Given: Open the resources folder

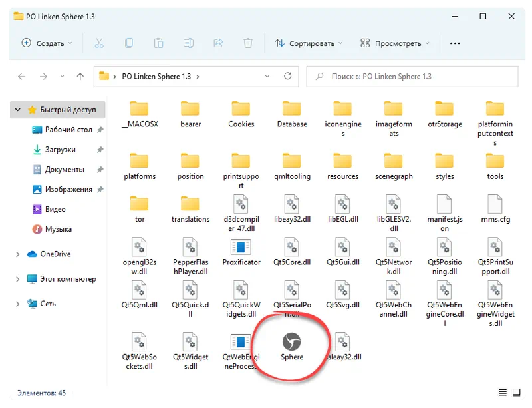Looking at the screenshot, I should [x=342, y=167].
